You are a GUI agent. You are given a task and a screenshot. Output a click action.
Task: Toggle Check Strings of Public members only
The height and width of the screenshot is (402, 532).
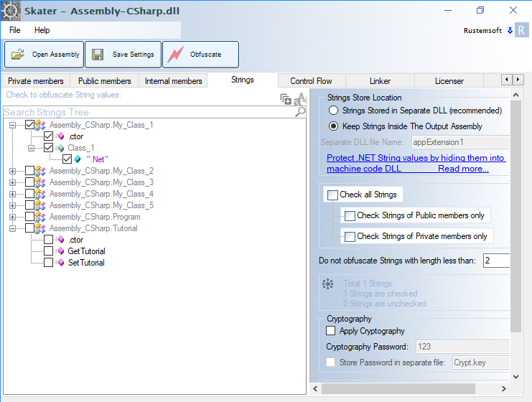(350, 216)
